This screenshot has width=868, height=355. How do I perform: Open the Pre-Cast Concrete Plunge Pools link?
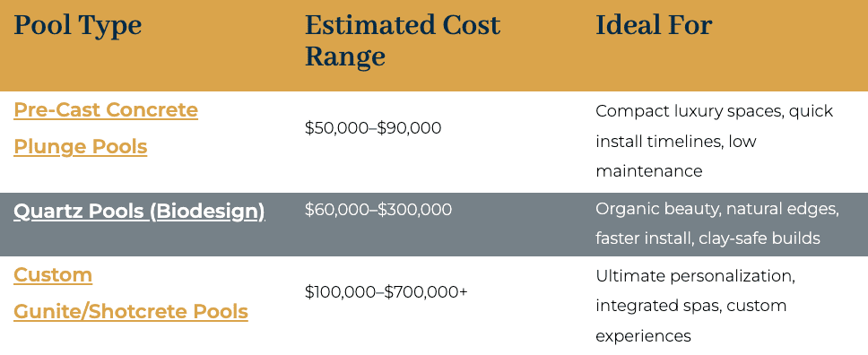tap(105, 128)
